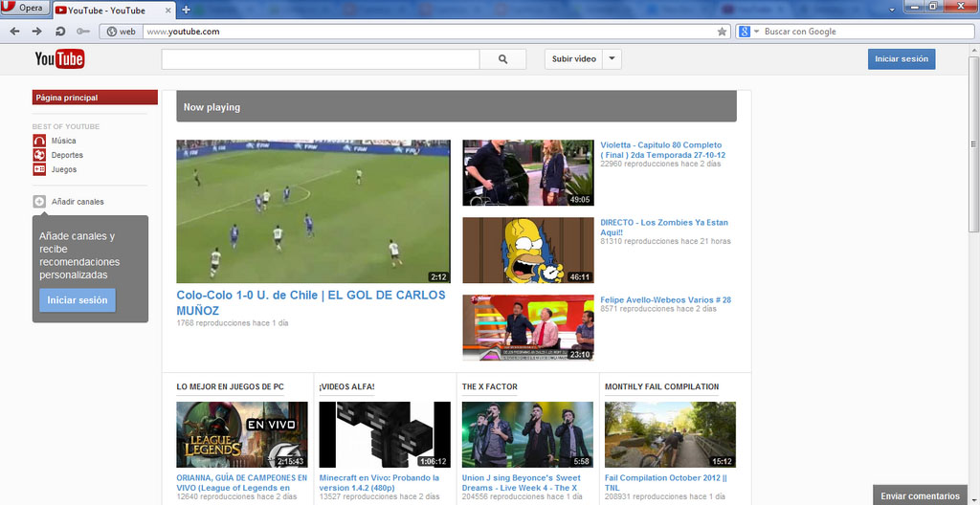Open DIRECTO - Los Zombies Ya Estan Aqui link
This screenshot has height=505, width=980.
[664, 227]
